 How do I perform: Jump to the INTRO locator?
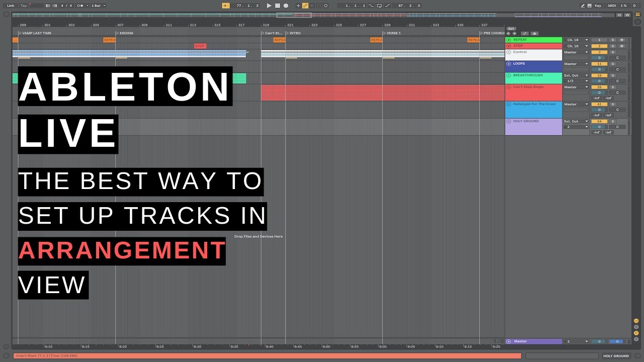tap(293, 33)
